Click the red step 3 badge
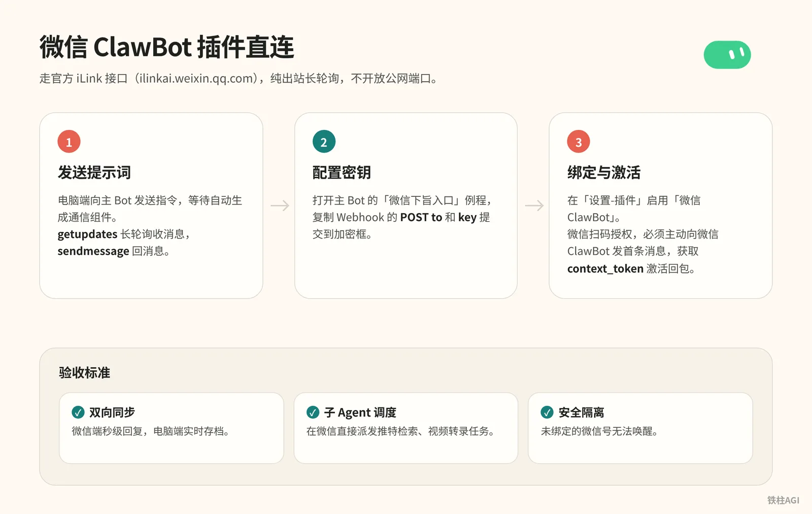The height and width of the screenshot is (514, 812). (x=579, y=142)
